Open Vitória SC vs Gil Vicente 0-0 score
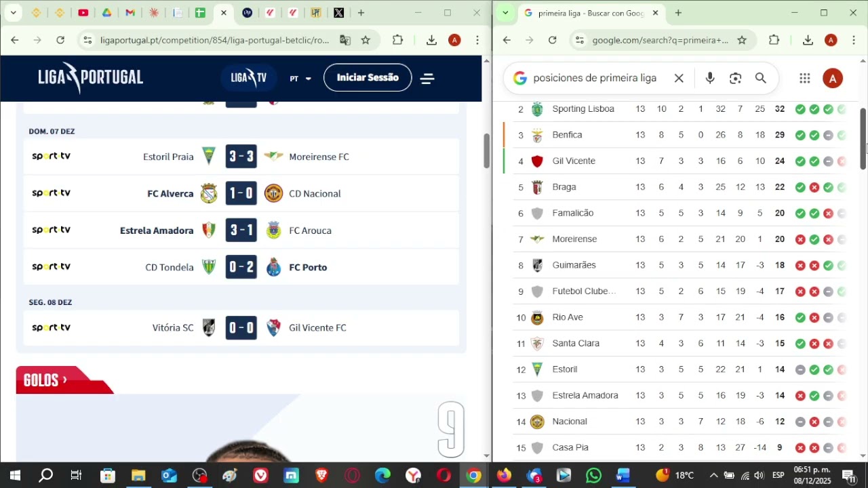Viewport: 868px width, 488px height. coord(241,327)
